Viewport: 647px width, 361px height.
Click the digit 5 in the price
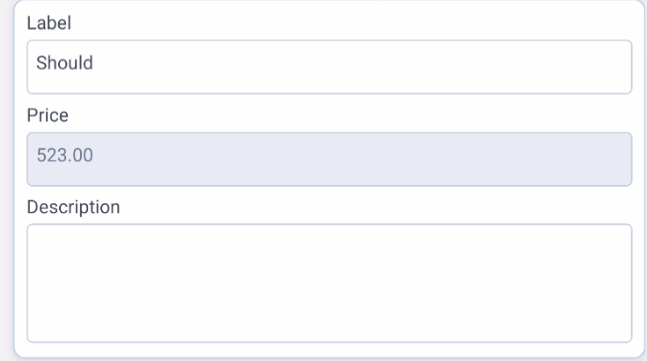(x=41, y=156)
